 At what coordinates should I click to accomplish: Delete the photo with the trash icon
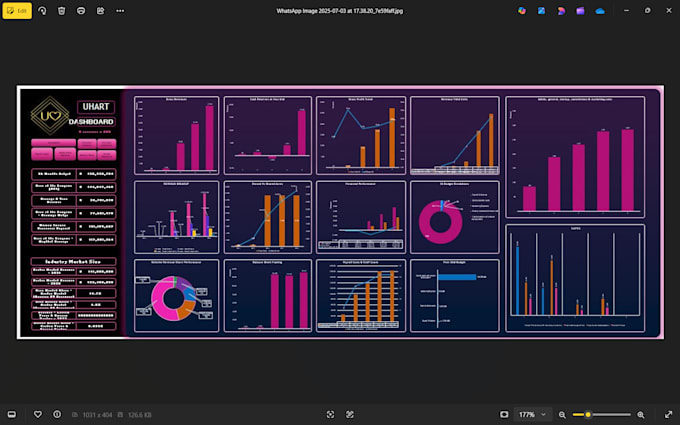[62, 11]
